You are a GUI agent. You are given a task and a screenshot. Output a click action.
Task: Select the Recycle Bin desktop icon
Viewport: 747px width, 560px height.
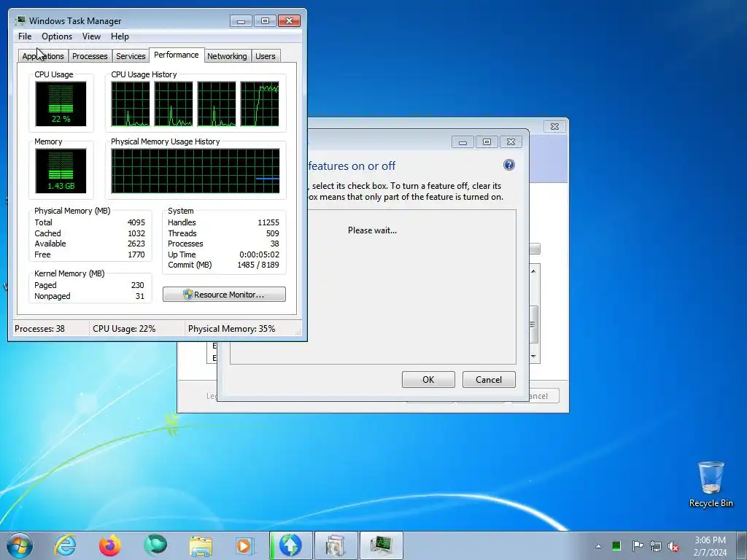[711, 484]
